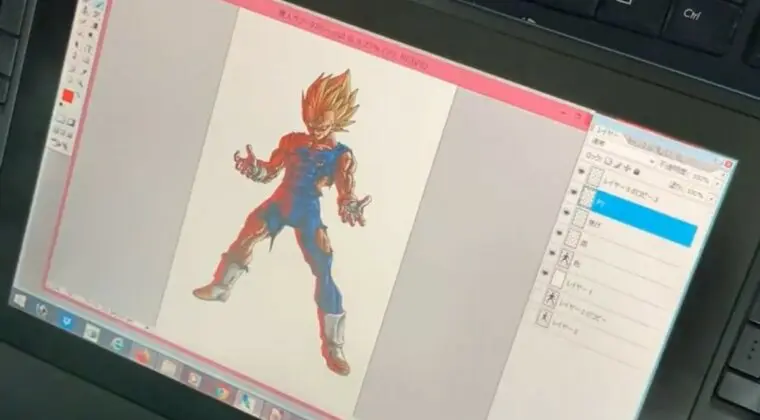Viewport: 760px width, 420px height.
Task: Click the red foreground color swatch
Action: (68, 95)
